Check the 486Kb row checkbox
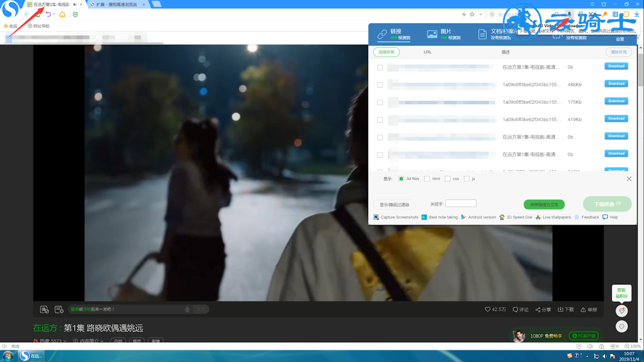Image resolution: width=644 pixels, height=362 pixels. click(380, 85)
